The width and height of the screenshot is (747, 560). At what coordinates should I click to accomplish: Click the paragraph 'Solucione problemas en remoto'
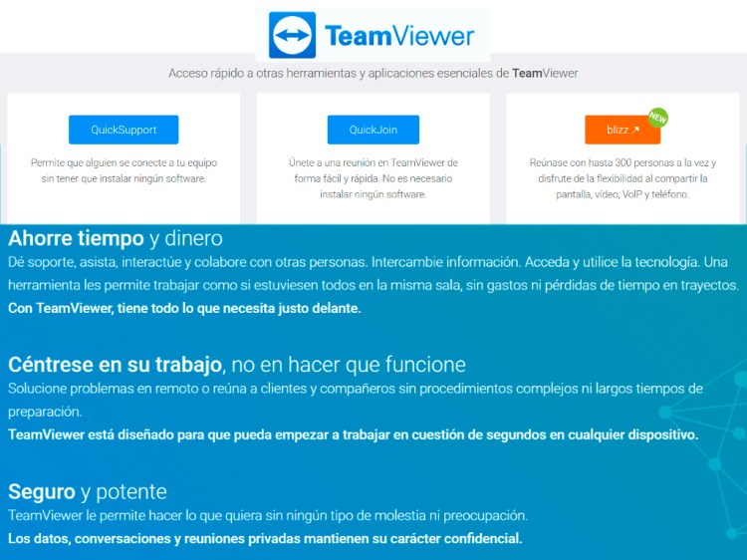tap(356, 400)
